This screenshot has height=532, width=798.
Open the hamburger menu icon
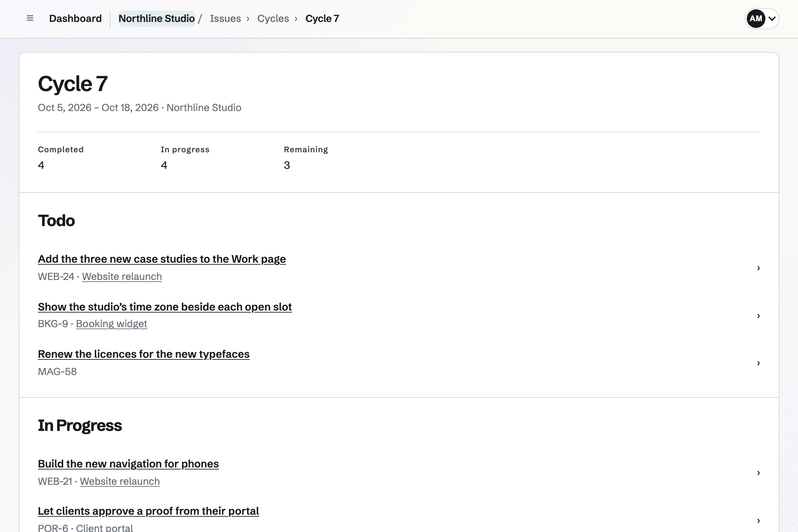[30, 18]
